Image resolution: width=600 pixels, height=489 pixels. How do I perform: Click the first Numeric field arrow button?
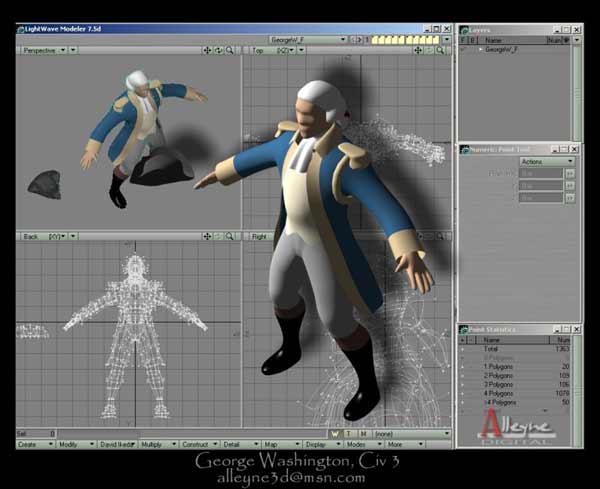[570, 174]
